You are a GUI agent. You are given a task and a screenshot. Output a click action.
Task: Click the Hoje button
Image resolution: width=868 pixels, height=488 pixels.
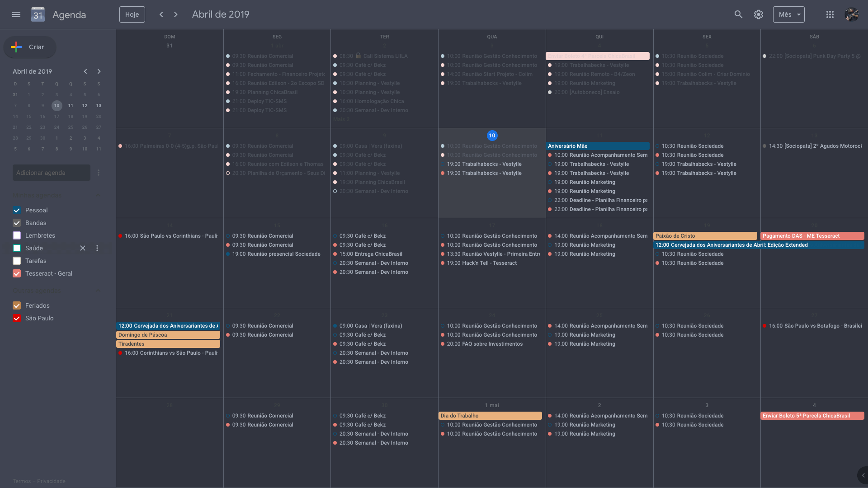132,14
